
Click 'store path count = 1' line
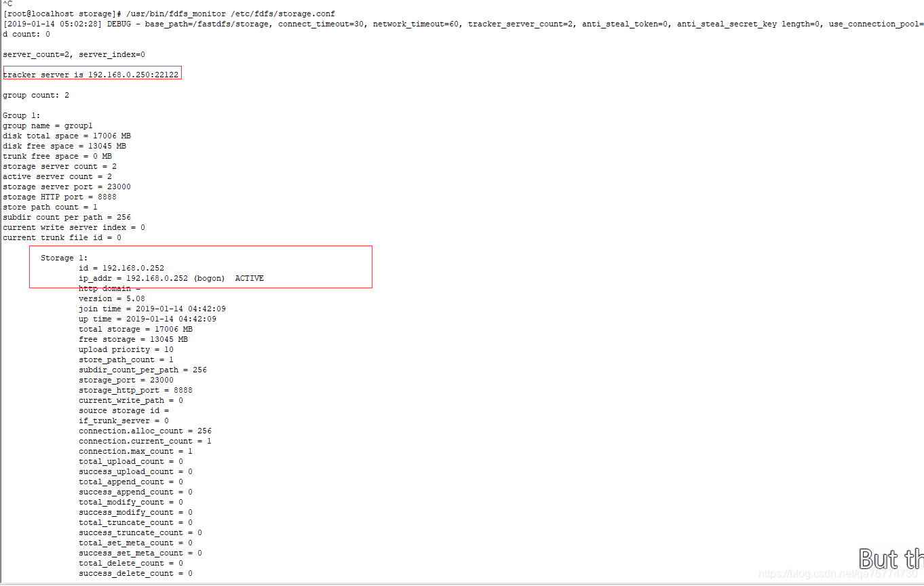coord(50,207)
